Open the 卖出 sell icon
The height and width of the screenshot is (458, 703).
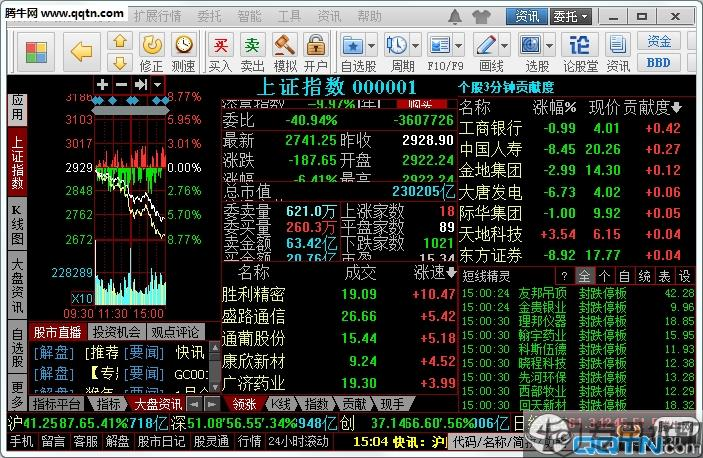252,52
